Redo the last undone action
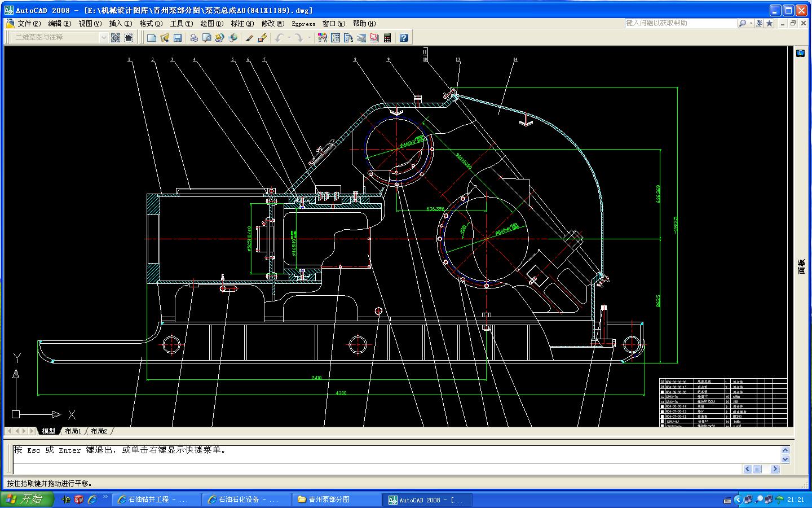 299,38
